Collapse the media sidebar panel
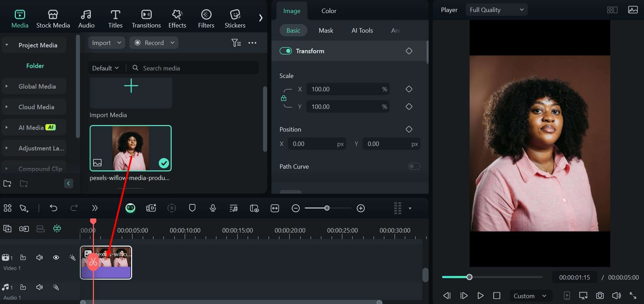 click(x=68, y=183)
